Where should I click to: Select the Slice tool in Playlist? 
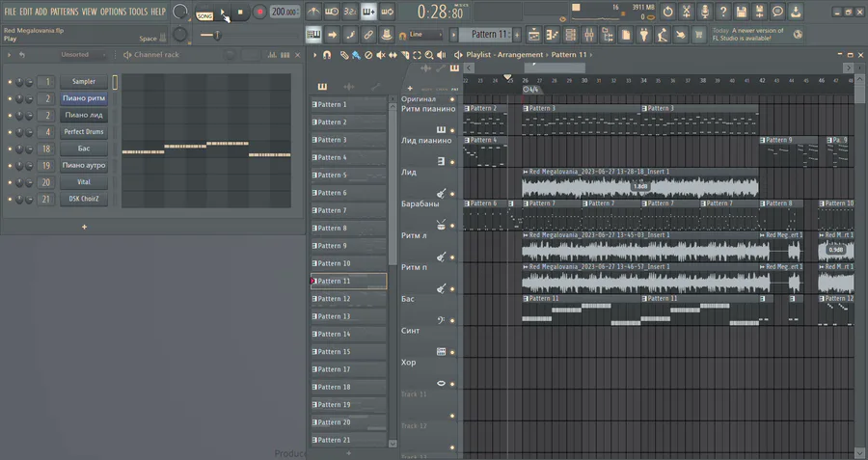point(405,55)
